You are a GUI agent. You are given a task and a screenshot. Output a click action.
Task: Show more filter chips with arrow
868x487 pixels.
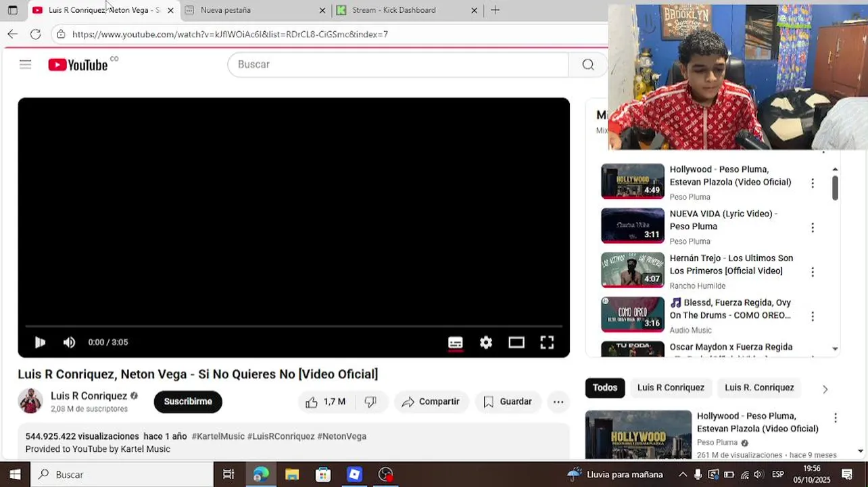825,389
